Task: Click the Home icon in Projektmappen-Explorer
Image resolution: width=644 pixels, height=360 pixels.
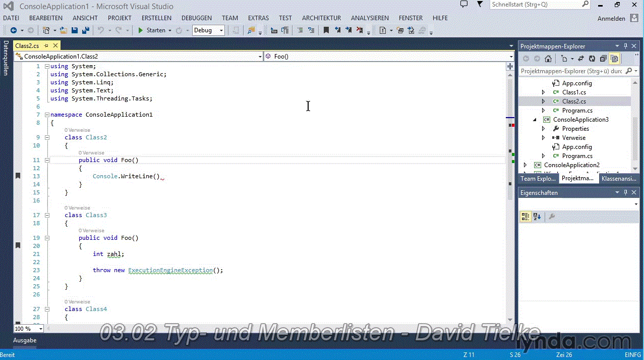Action: point(548,59)
